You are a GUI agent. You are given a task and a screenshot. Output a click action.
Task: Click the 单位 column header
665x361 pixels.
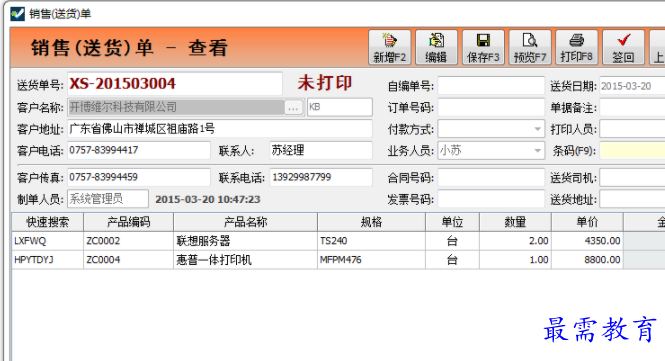point(453,222)
